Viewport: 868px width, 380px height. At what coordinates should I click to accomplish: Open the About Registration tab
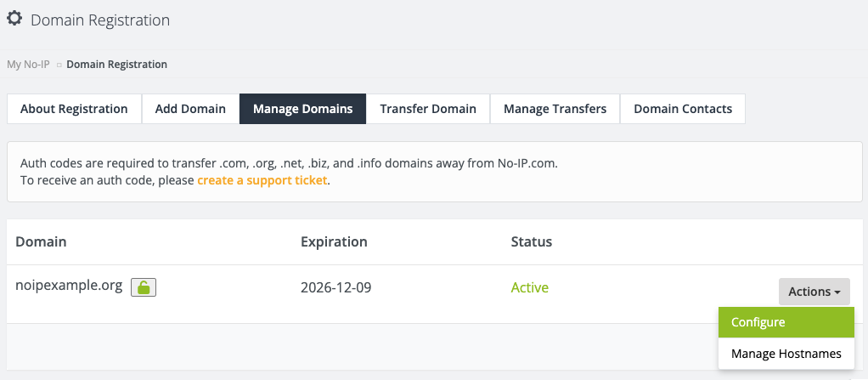coord(74,109)
